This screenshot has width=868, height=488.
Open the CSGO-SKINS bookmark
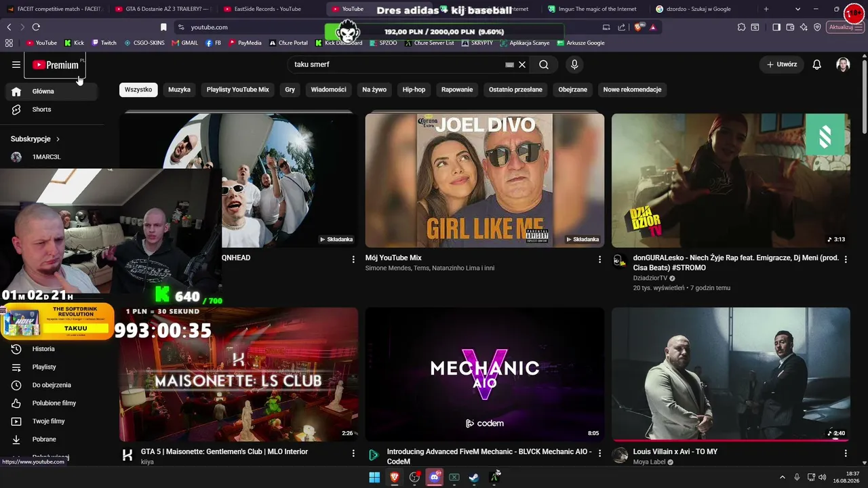coord(144,43)
